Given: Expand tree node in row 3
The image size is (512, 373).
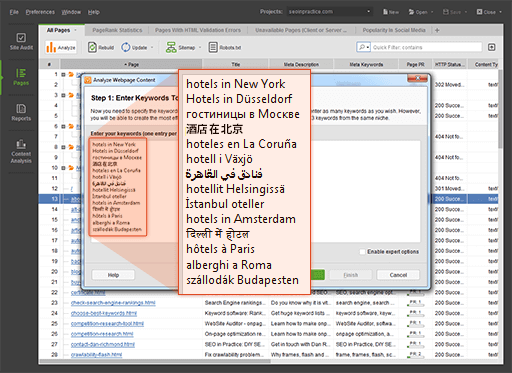Looking at the screenshot, I should [63, 95].
